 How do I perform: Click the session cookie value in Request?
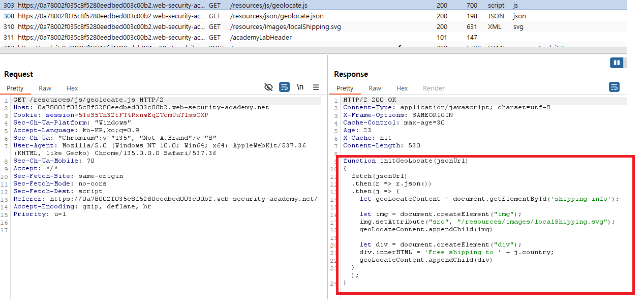click(143, 115)
